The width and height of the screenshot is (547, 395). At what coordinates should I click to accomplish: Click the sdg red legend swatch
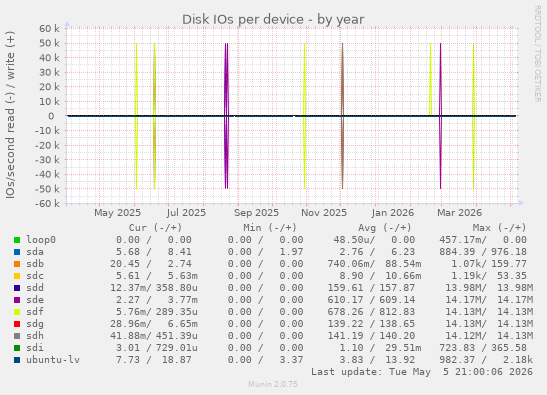[x=17, y=324]
